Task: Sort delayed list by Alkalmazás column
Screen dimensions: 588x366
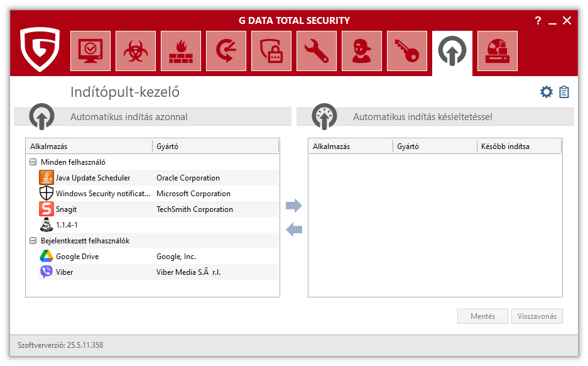Action: [351, 147]
